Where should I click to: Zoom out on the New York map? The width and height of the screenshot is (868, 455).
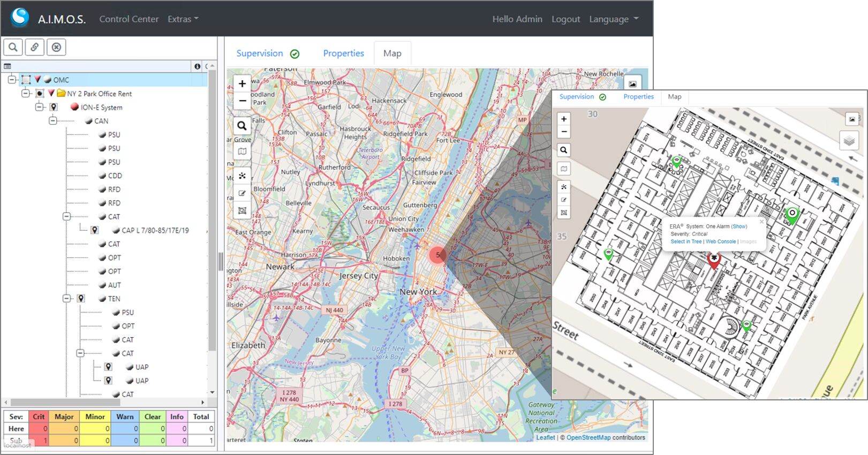(x=242, y=100)
